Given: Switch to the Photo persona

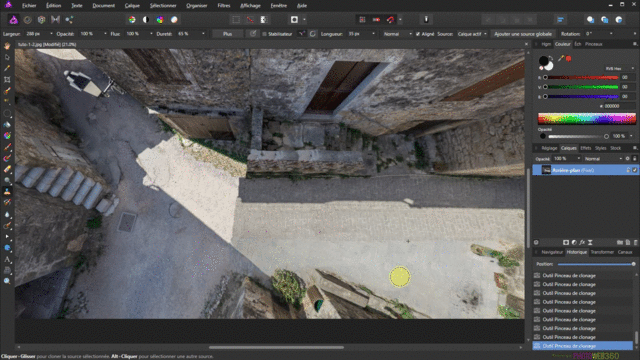Looking at the screenshot, I should (x=13, y=20).
